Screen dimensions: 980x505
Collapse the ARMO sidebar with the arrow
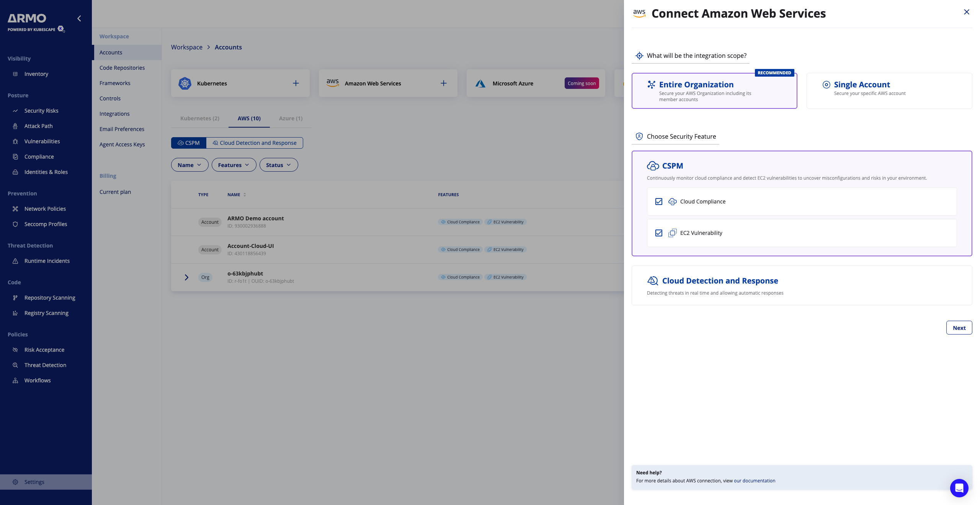(79, 18)
